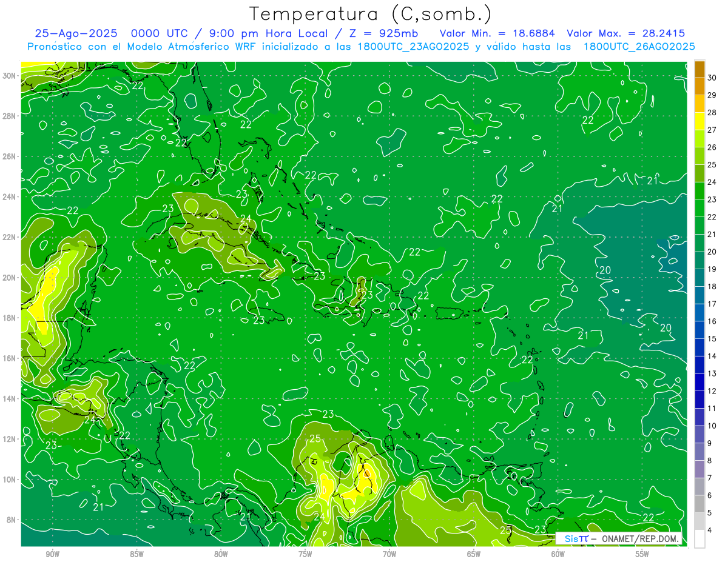Click the blue color scale segment between 14 and 15

coord(699,347)
